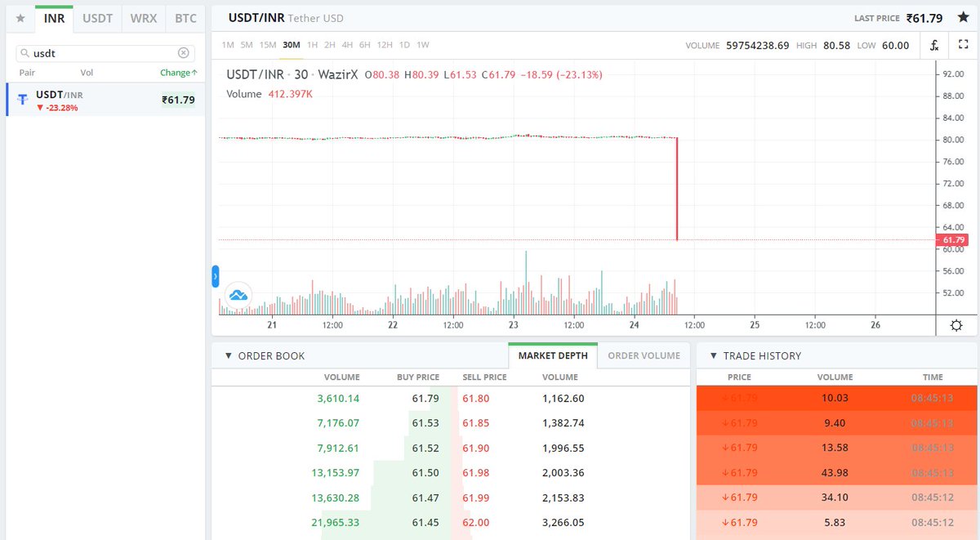Select the 1D chart timeframe
980x540 pixels.
404,45
